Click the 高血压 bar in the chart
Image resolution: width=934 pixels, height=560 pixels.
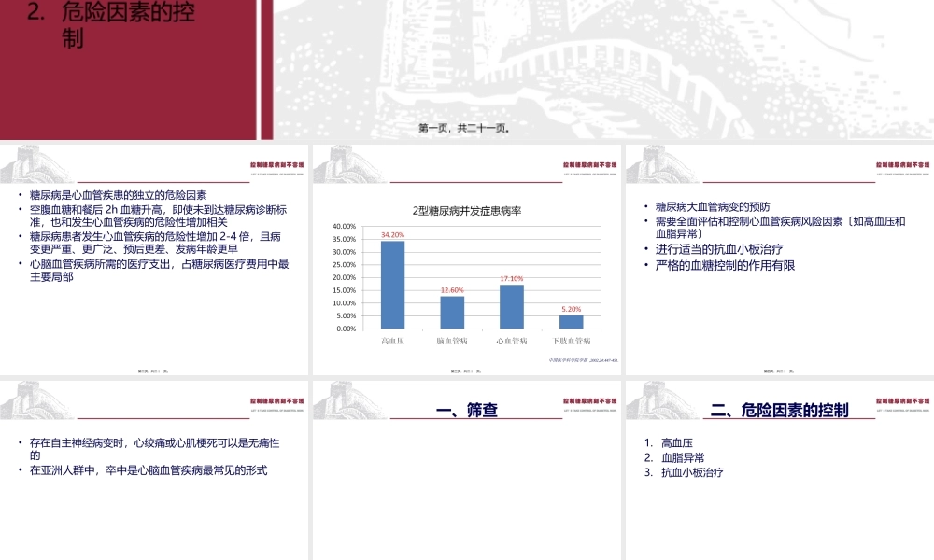(392, 285)
